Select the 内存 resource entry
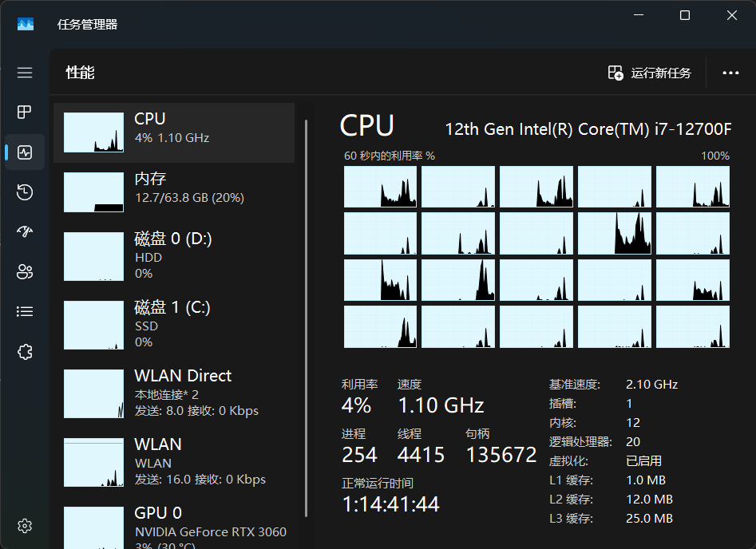This screenshot has height=549, width=756. [x=174, y=192]
